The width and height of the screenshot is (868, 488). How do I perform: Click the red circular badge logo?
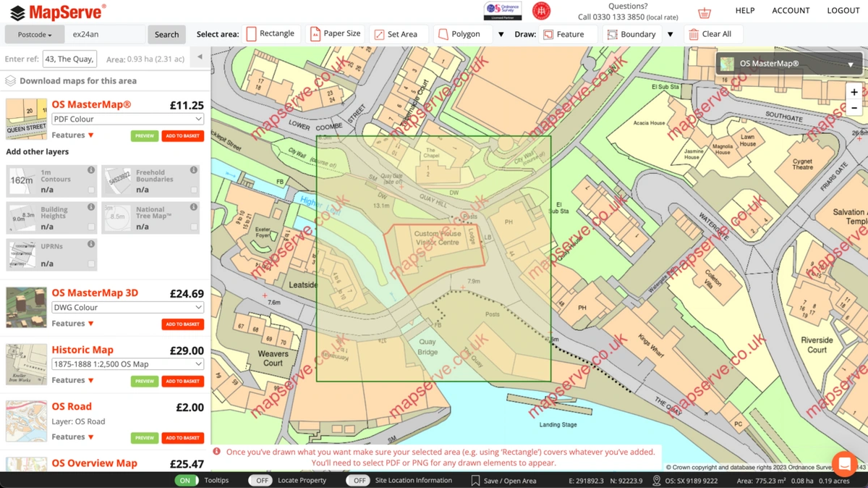541,11
